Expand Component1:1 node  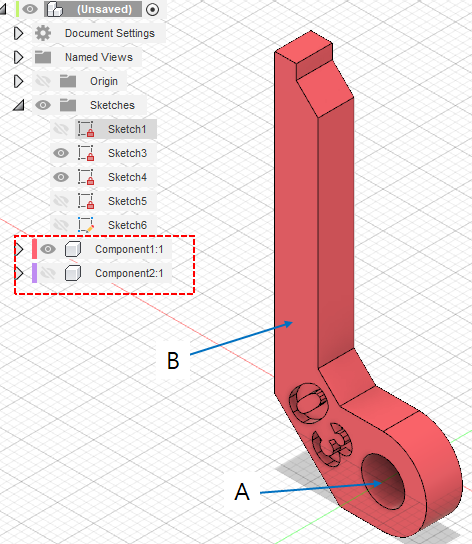(19, 249)
